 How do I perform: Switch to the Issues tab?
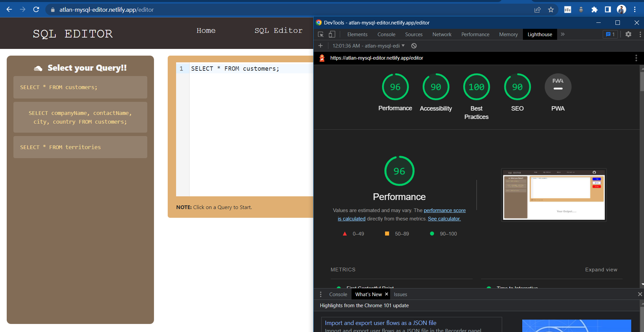400,294
